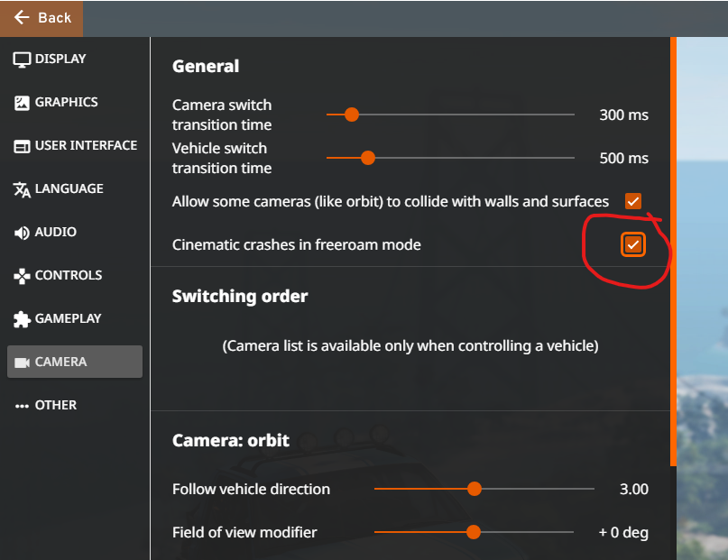The width and height of the screenshot is (728, 560).
Task: Open the CONTROLS settings tab
Action: tap(68, 276)
